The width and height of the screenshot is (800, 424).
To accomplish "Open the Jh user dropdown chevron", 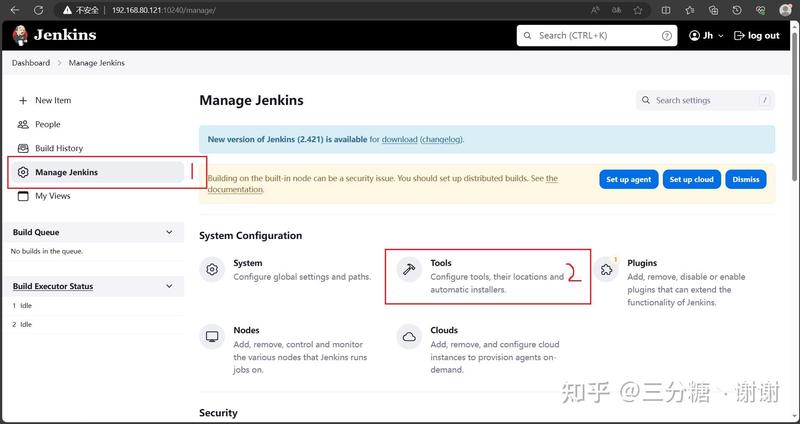I will point(720,36).
